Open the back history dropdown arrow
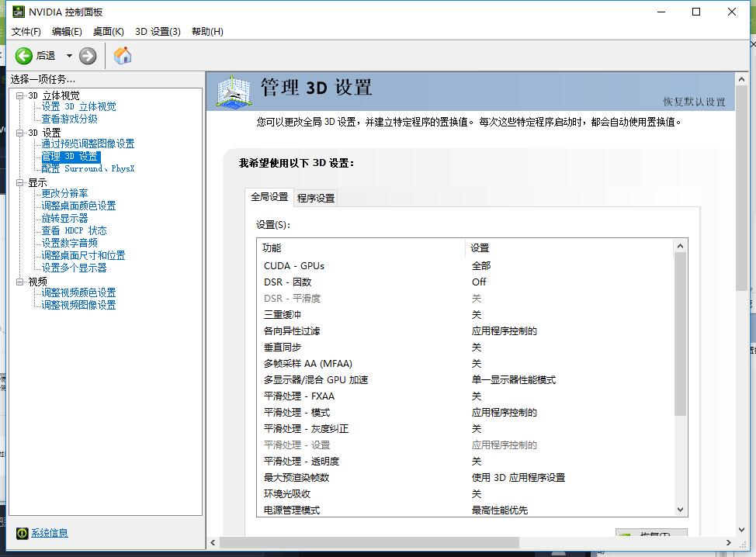The height and width of the screenshot is (557, 756). coord(69,56)
